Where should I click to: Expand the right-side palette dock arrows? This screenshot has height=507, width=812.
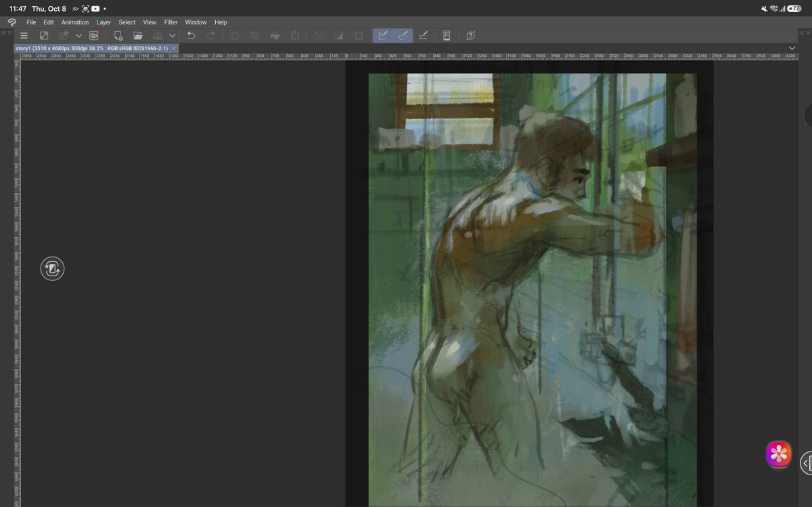(804, 32)
